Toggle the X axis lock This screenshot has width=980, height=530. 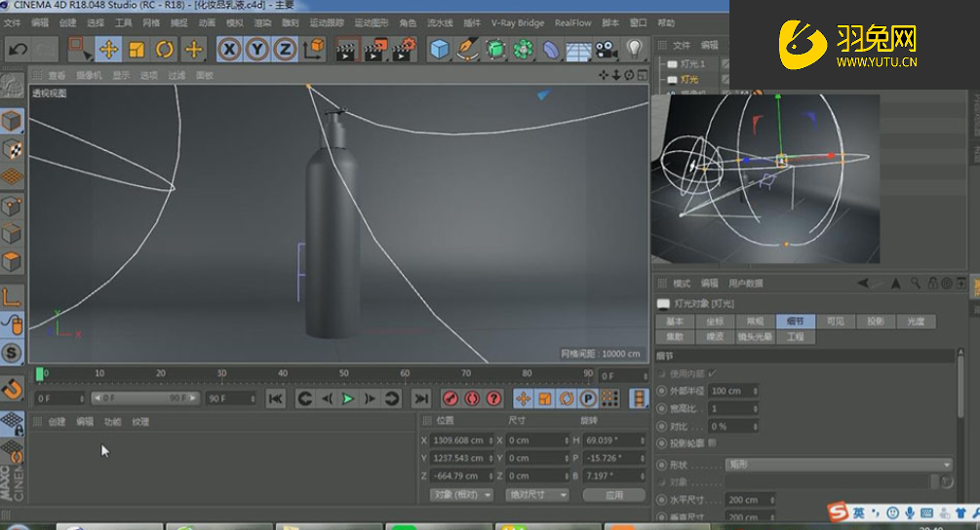229,50
